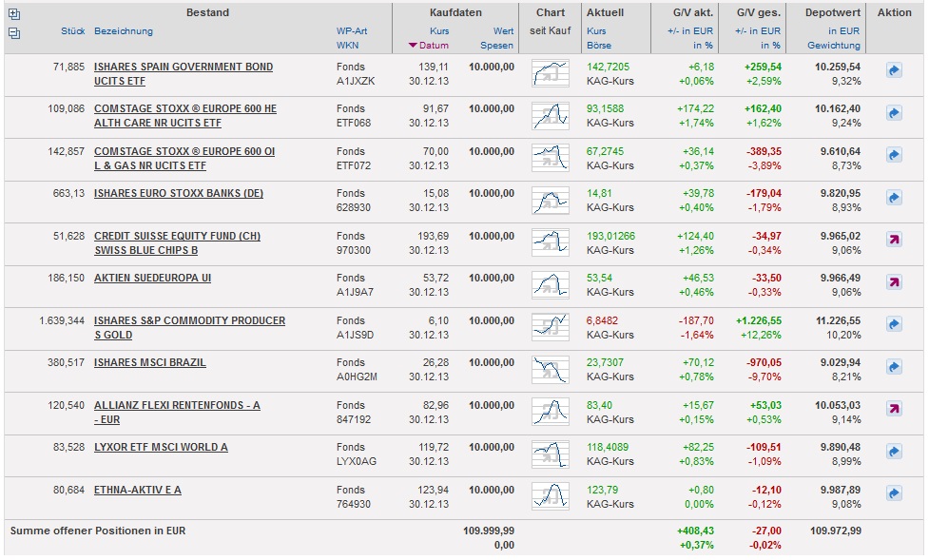Sort by the Gewichtung column header
This screenshot has height=560, width=929.
[x=834, y=46]
